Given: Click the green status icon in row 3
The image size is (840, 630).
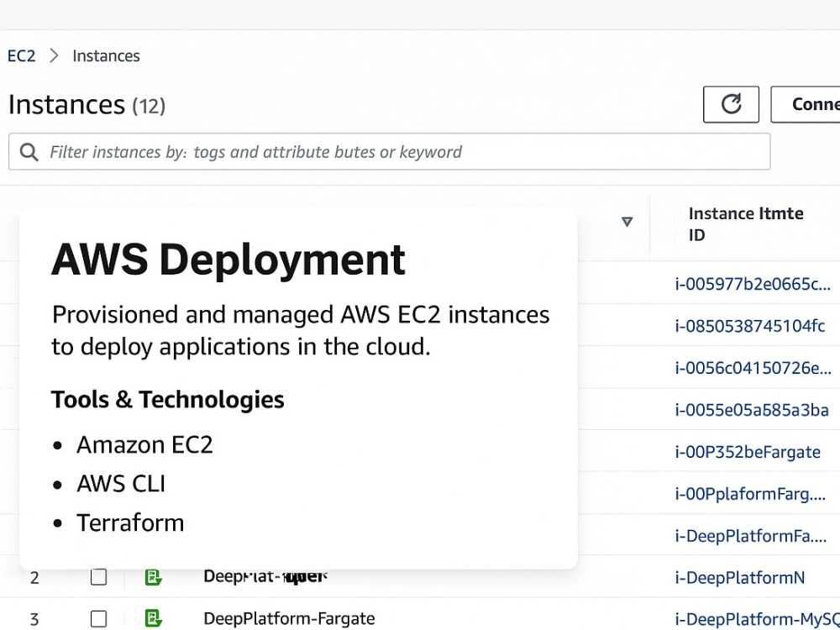Looking at the screenshot, I should [x=153, y=618].
